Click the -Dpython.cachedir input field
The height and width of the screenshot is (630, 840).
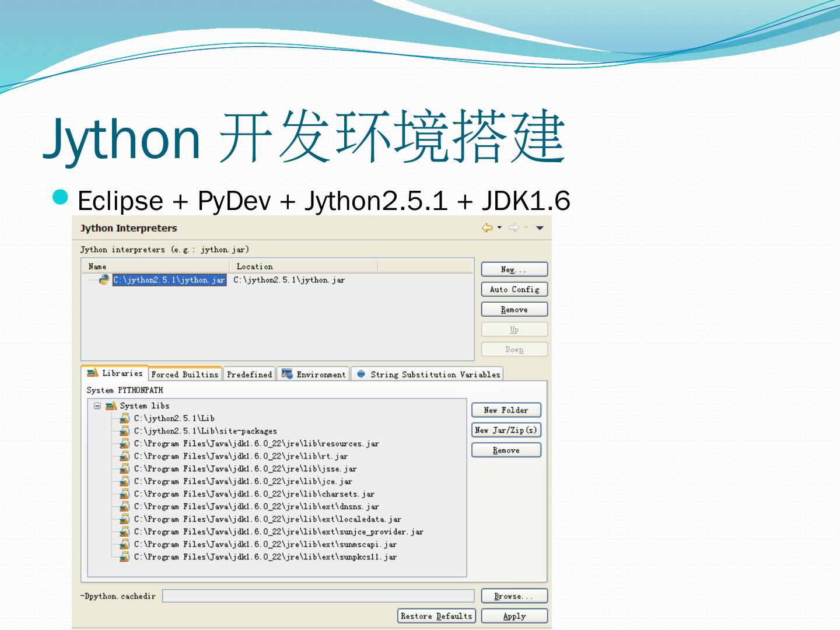coord(318,596)
